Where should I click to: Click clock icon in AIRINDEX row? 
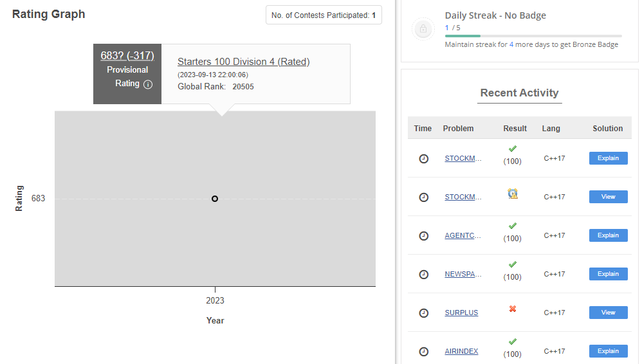pos(424,351)
